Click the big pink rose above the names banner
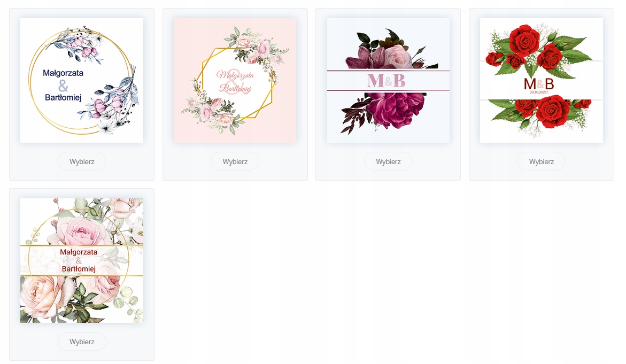The width and height of the screenshot is (626, 364). (82, 231)
